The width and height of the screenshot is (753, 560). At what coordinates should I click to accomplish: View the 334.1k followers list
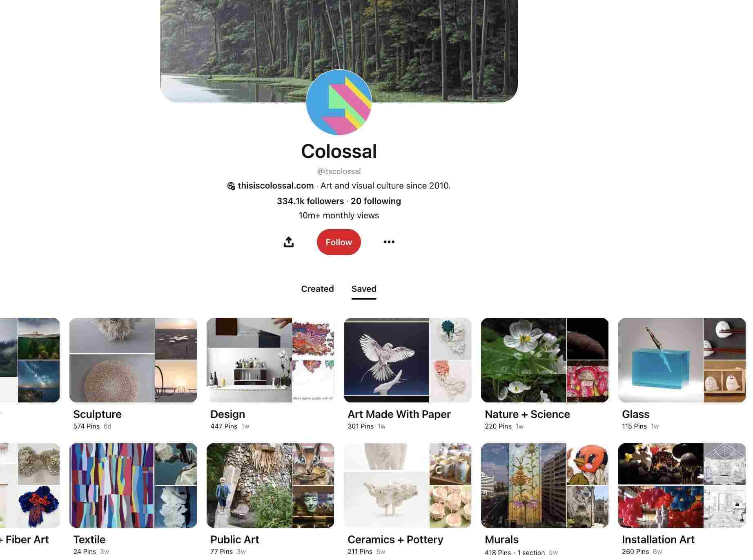tap(310, 201)
